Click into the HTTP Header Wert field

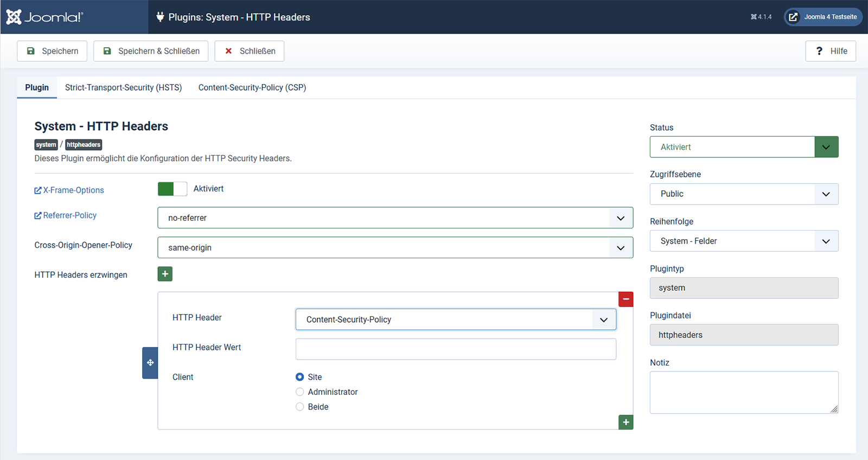point(455,349)
